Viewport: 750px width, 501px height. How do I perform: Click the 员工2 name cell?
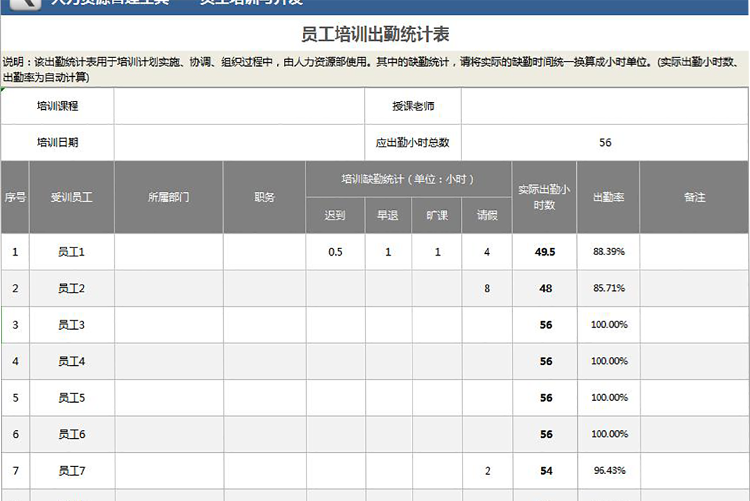pos(72,289)
